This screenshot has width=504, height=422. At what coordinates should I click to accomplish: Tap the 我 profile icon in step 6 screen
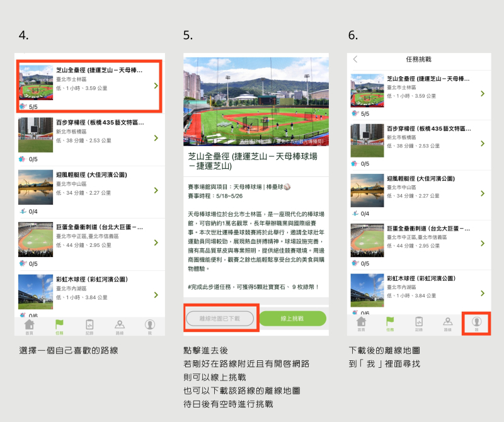pos(476,323)
